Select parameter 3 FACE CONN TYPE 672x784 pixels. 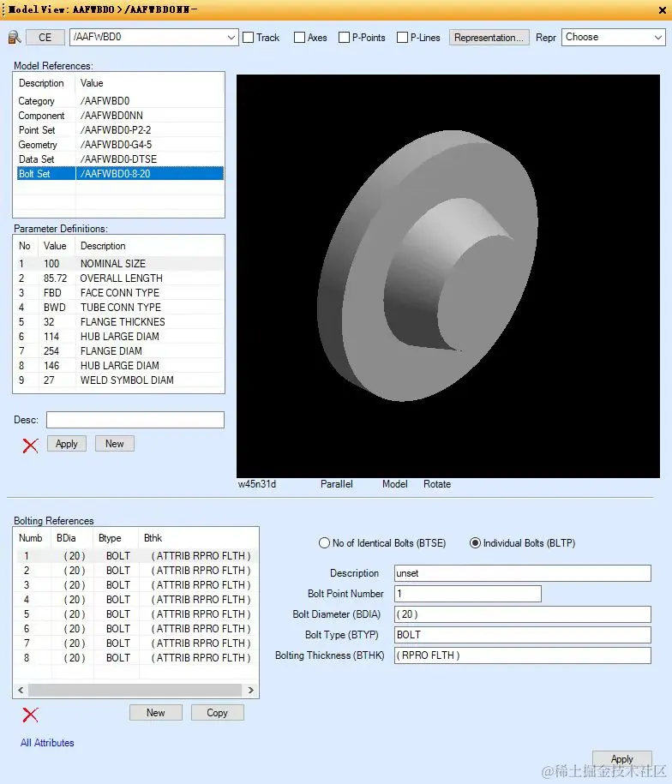pos(120,292)
